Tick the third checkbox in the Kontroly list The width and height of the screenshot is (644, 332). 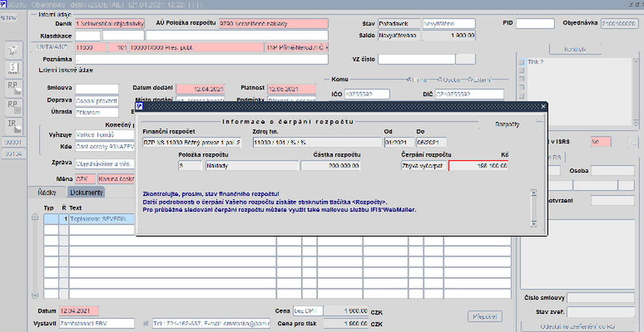(x=522, y=79)
